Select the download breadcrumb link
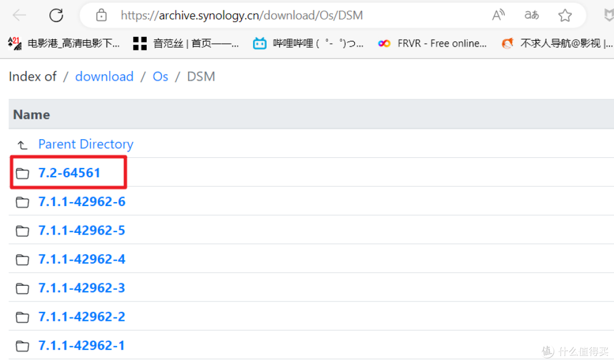Image resolution: width=614 pixels, height=364 pixels. pyautogui.click(x=104, y=76)
